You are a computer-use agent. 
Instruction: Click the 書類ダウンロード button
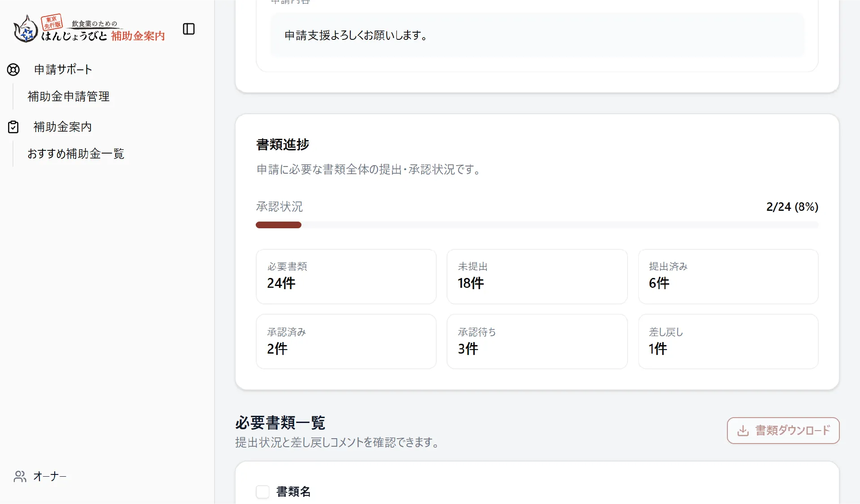pos(783,431)
